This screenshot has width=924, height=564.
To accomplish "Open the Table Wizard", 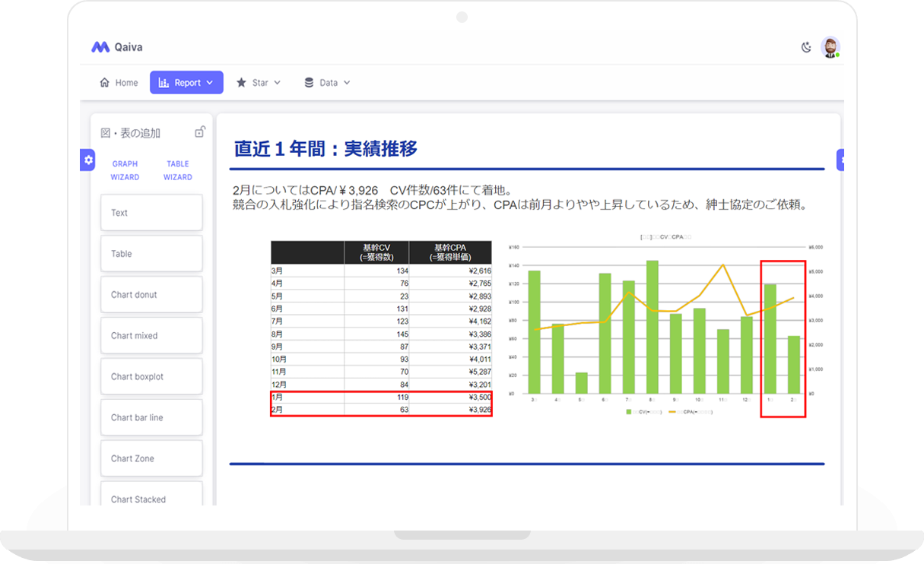I will point(177,170).
